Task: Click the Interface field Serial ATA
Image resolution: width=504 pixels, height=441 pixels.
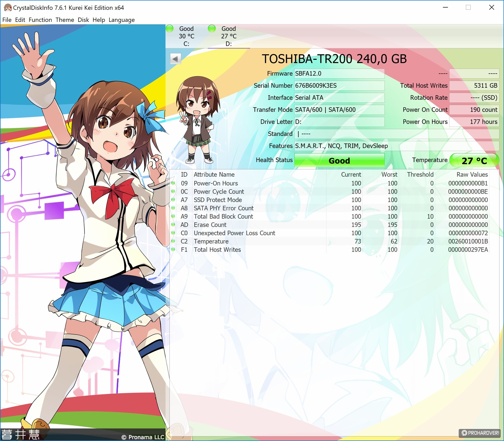Action: tap(339, 98)
